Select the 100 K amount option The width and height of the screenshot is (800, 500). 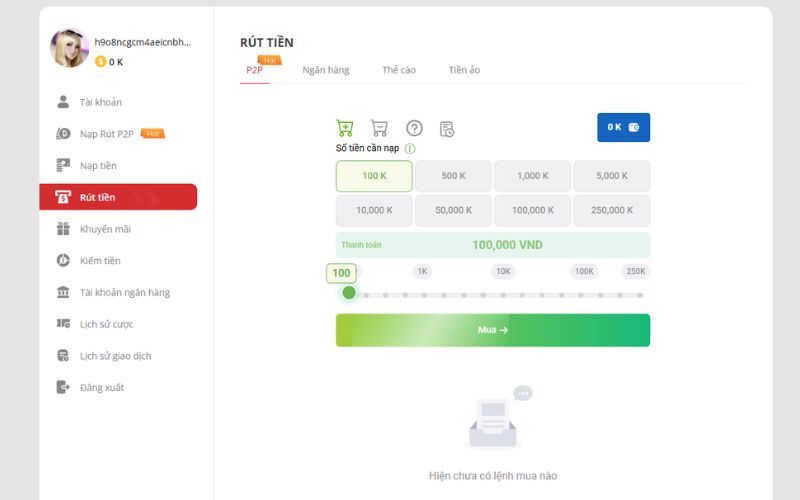click(x=374, y=176)
